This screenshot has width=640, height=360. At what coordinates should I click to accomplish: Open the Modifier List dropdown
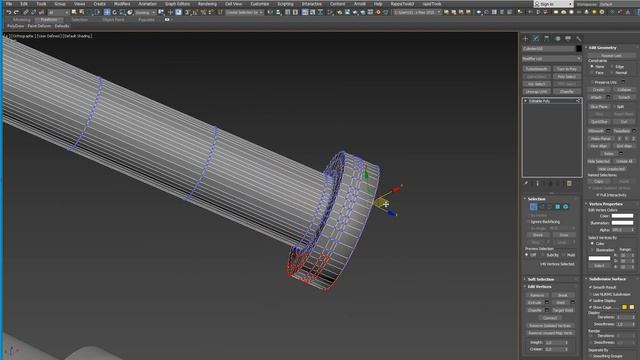pos(551,59)
